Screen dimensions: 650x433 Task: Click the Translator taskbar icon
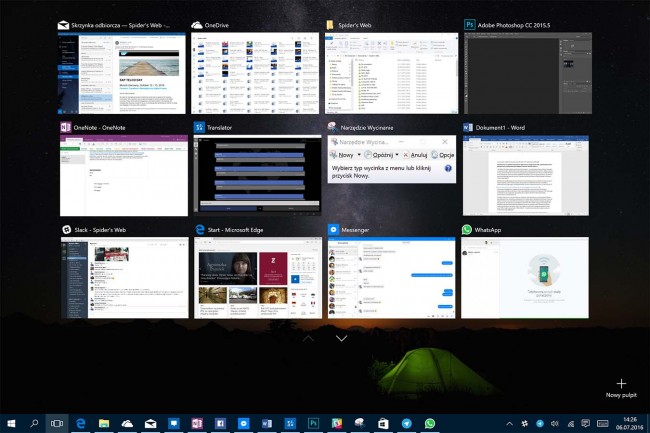coord(290,423)
